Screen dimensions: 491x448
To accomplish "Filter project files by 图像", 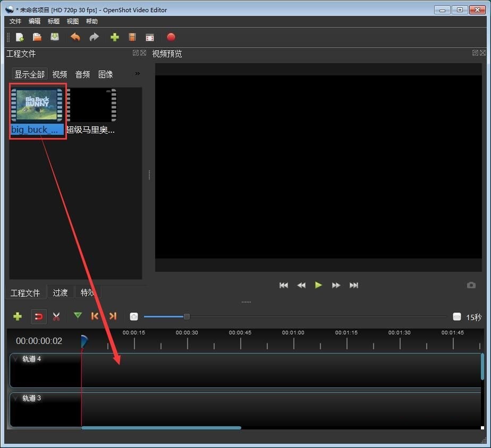I will coord(106,74).
